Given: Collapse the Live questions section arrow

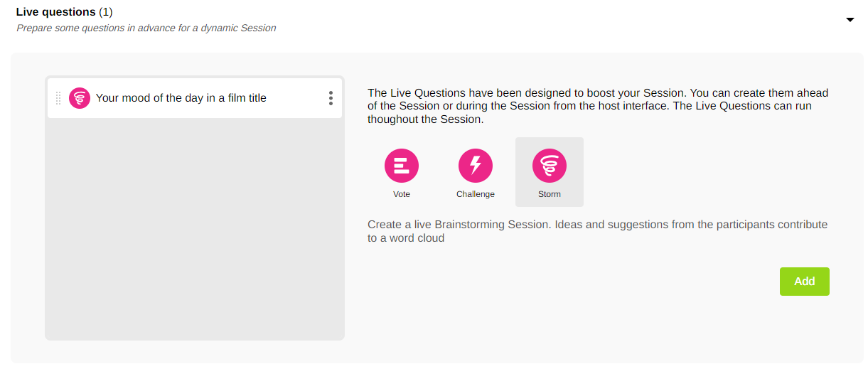Looking at the screenshot, I should pos(850,20).
